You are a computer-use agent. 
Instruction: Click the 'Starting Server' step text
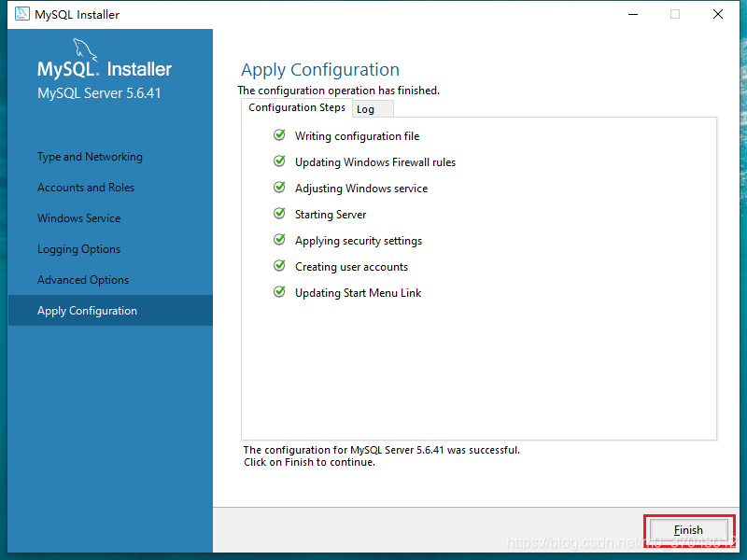tap(331, 215)
